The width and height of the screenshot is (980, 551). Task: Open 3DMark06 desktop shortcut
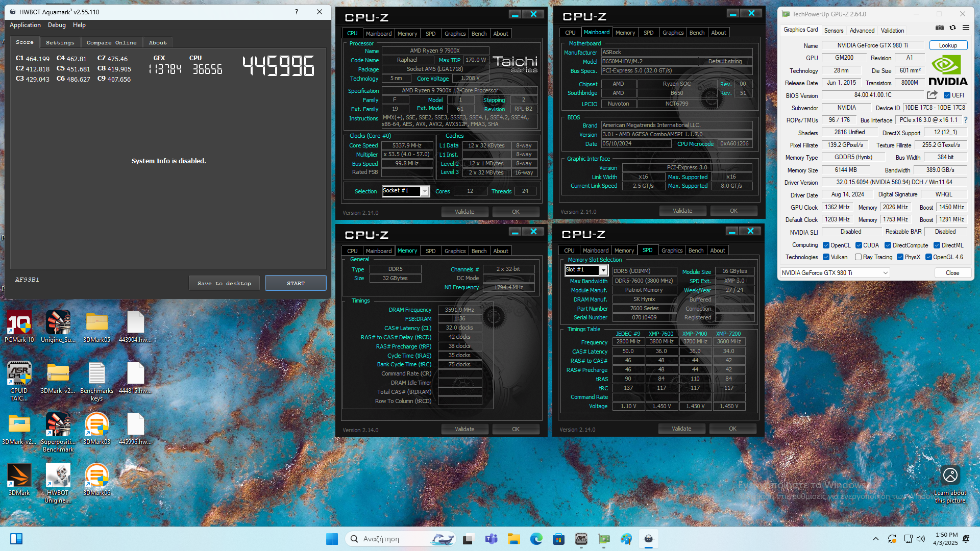97,480
